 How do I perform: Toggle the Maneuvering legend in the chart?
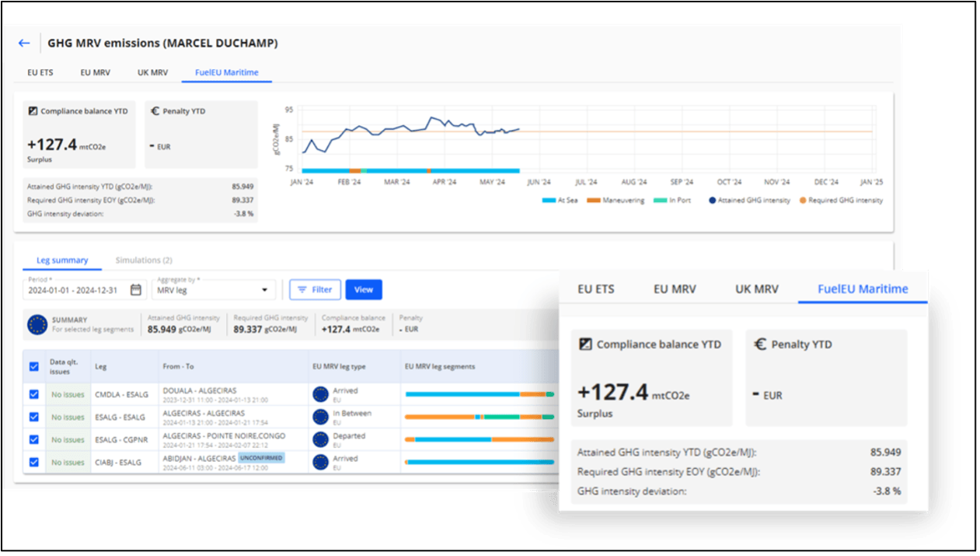pyautogui.click(x=610, y=200)
